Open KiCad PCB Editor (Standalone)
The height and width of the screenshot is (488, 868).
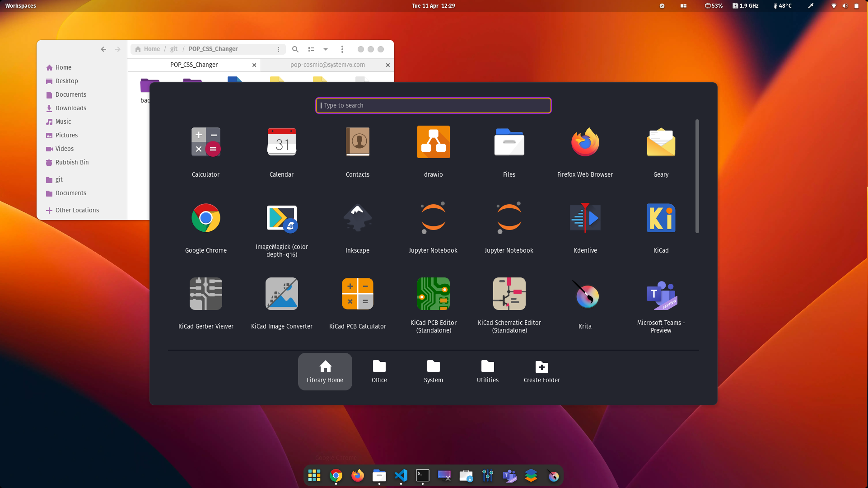pos(433,294)
